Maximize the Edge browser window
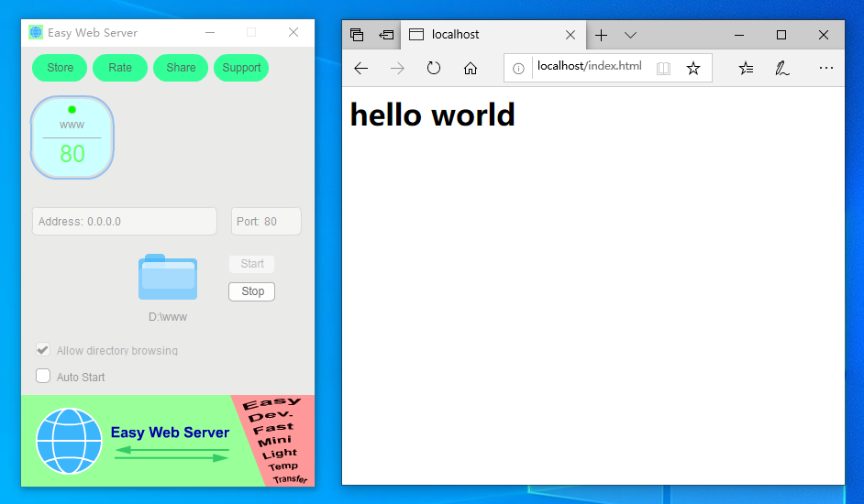The height and width of the screenshot is (504, 864). coord(781,35)
